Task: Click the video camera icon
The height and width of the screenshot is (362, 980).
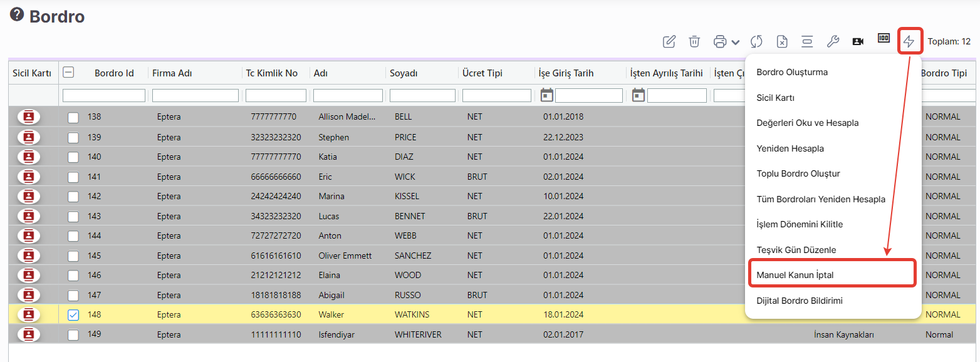Action: [x=858, y=41]
